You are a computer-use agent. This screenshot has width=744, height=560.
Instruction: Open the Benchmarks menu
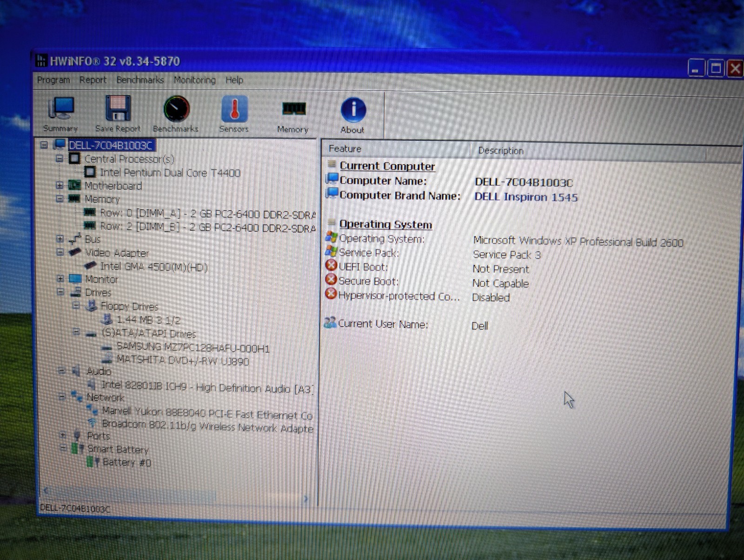click(x=140, y=80)
